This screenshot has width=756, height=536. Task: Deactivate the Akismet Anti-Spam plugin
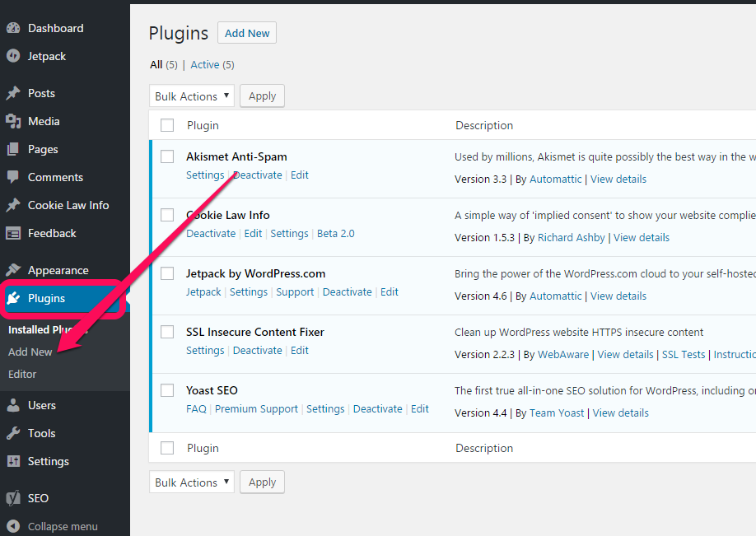[x=258, y=175]
